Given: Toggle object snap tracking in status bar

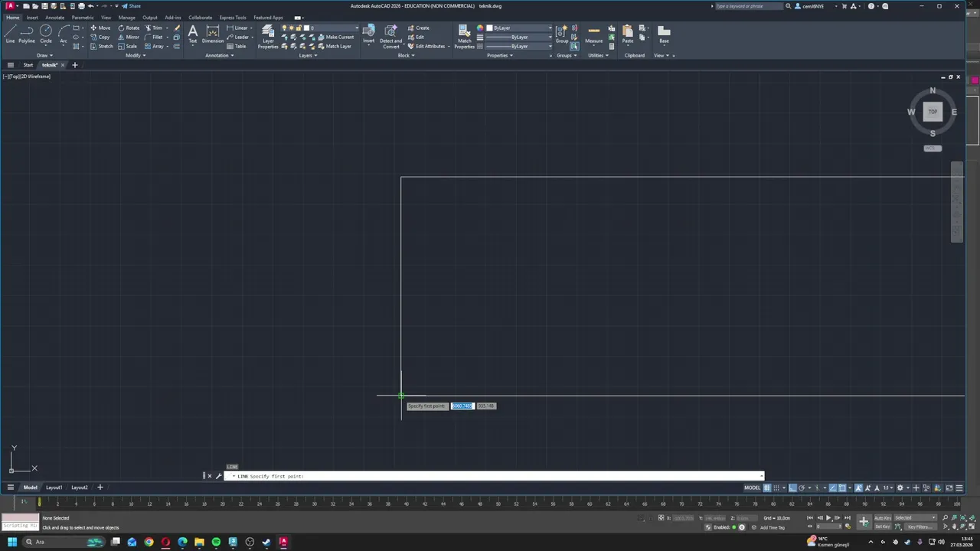Looking at the screenshot, I should coord(833,487).
